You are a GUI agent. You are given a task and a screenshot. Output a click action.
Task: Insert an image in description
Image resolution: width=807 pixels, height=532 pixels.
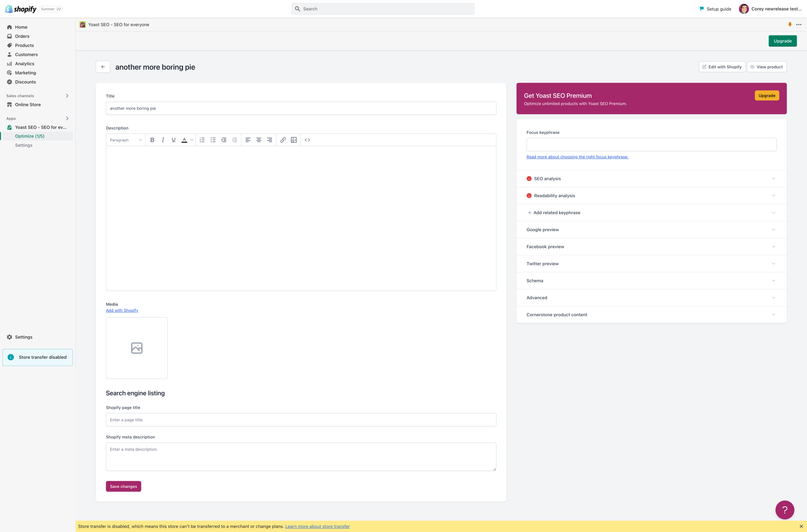point(294,140)
